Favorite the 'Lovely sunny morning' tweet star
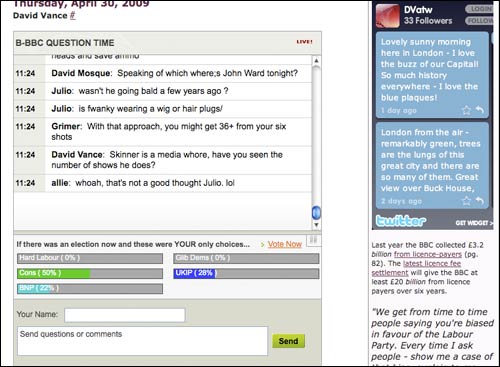This screenshot has height=367, width=500. point(466,110)
